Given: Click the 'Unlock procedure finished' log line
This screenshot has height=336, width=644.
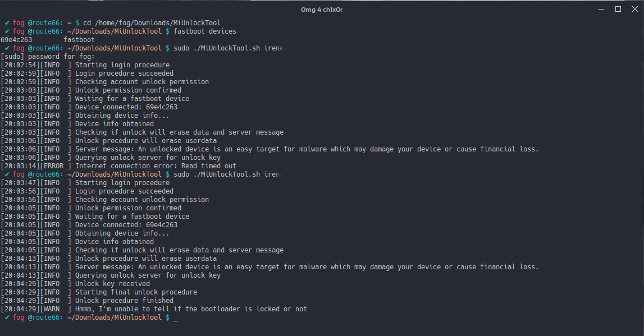Looking at the screenshot, I should [x=124, y=301].
